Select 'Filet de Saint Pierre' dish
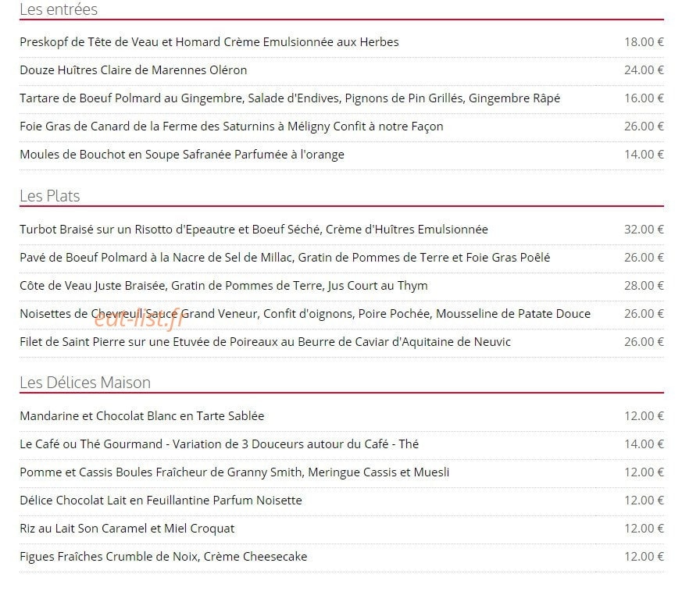This screenshot has width=700, height=595. (265, 342)
